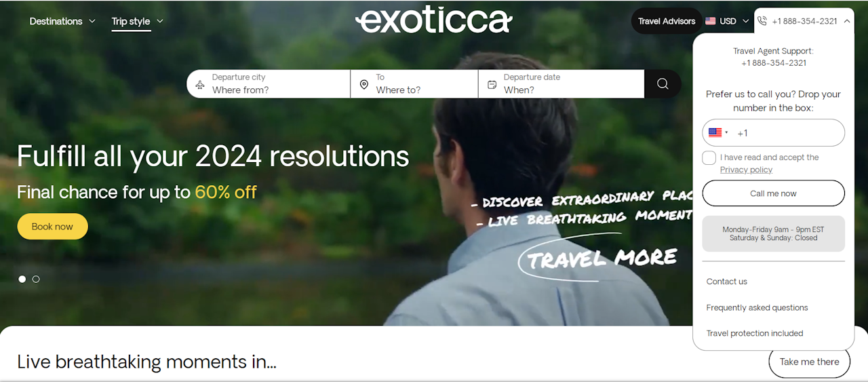Click the yellow Book now button
The image size is (868, 382).
click(x=52, y=227)
